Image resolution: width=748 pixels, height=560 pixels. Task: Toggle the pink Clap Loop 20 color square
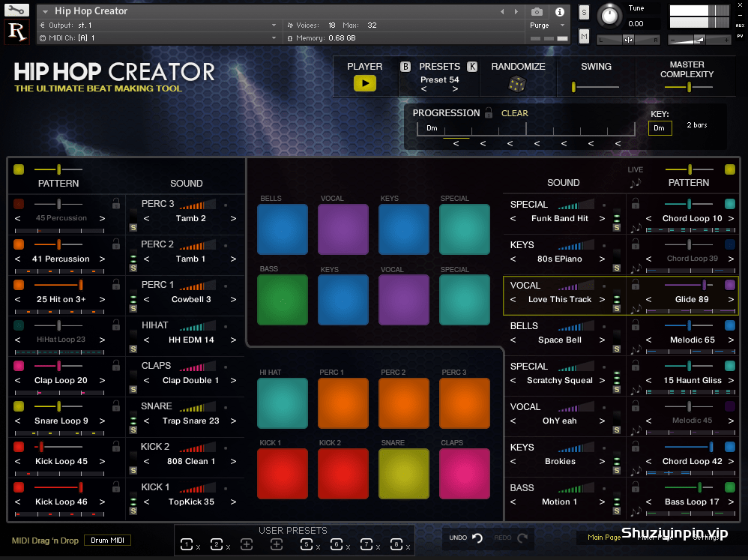point(19,366)
